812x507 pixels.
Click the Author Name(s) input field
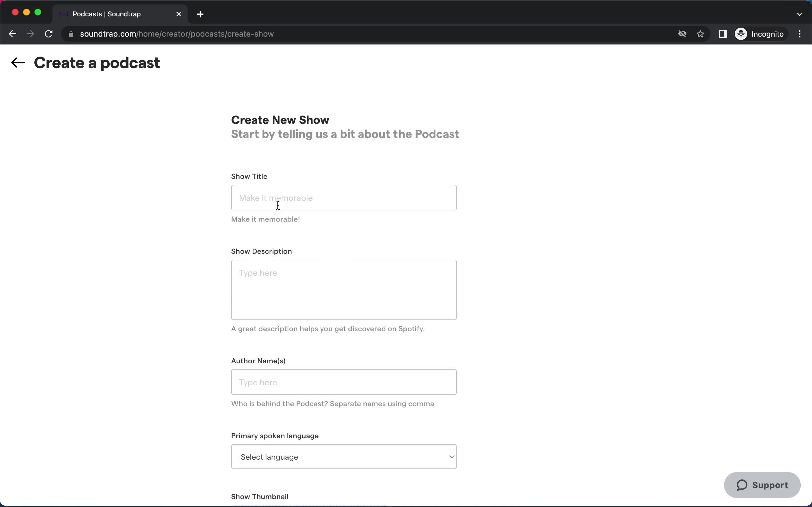click(x=344, y=382)
